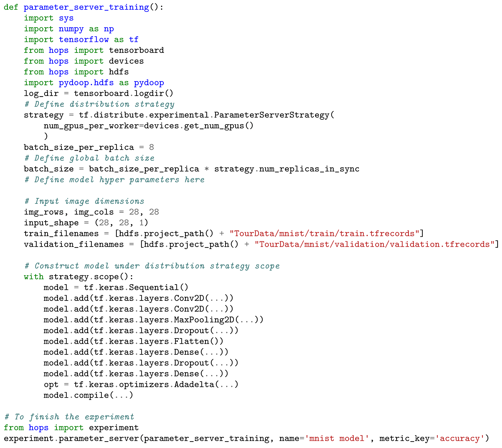Click 'ParameterServerStrategy' in the strategy line
Image resolution: width=502 pixels, height=448 pixels.
click(271, 115)
